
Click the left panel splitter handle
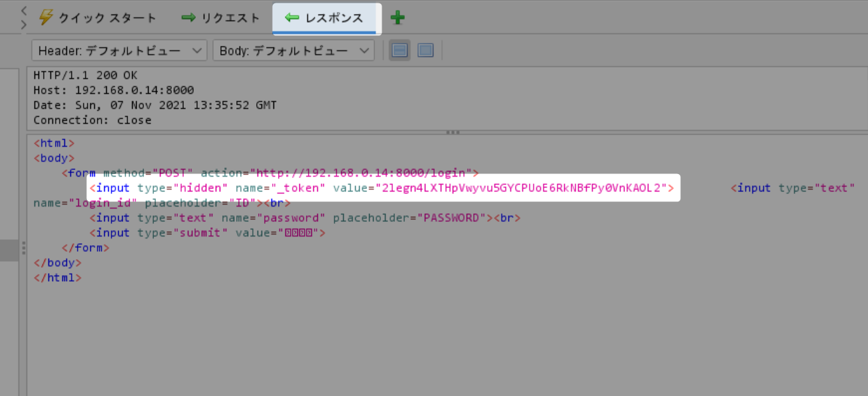pos(23,248)
